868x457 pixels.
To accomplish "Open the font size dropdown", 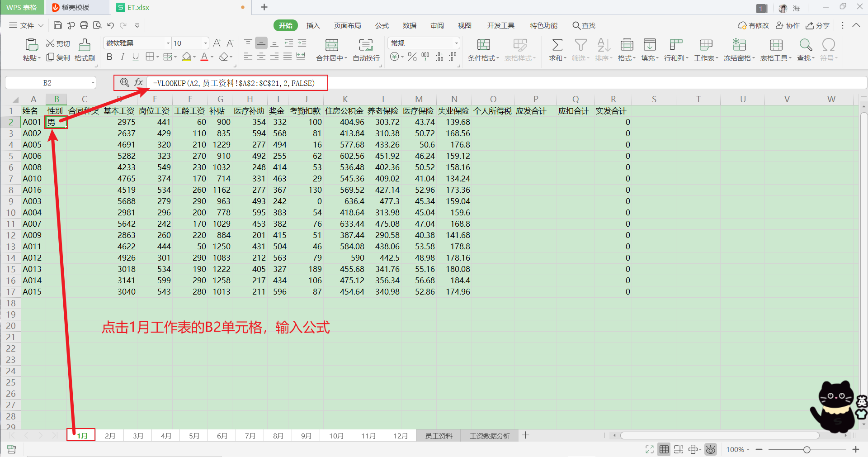I will [206, 43].
